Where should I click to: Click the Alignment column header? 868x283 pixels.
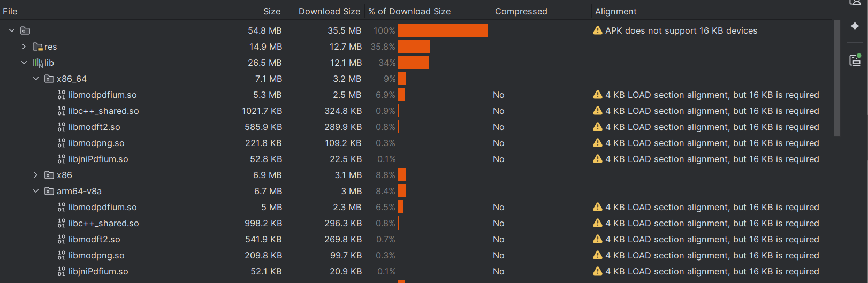[615, 11]
